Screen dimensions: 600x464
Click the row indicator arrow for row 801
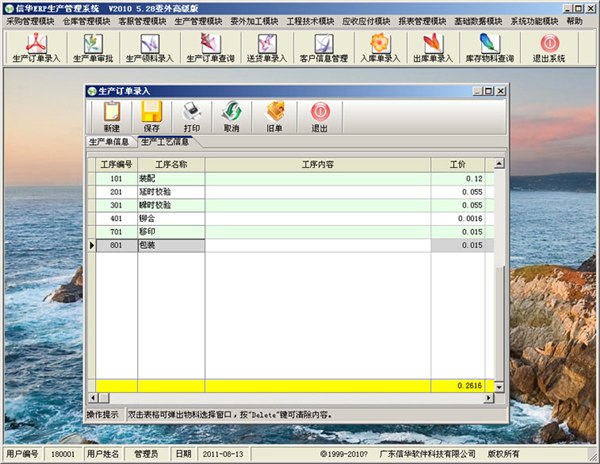point(91,245)
